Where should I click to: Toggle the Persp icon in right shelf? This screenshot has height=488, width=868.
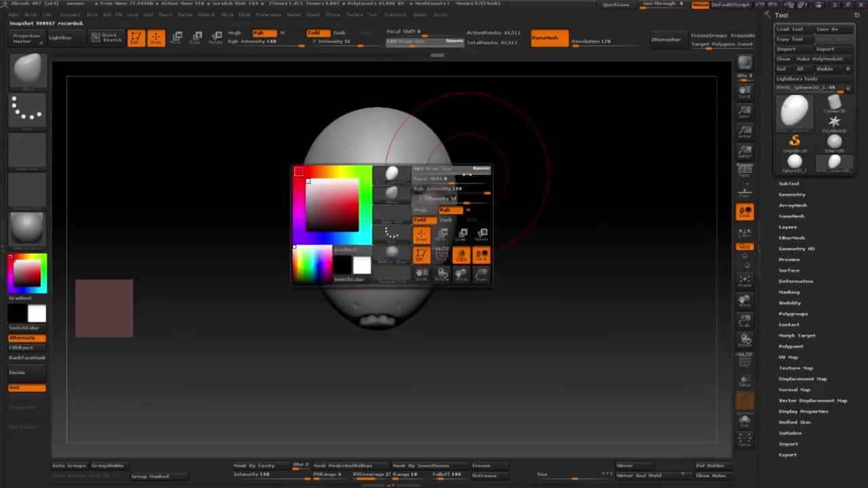click(x=745, y=171)
